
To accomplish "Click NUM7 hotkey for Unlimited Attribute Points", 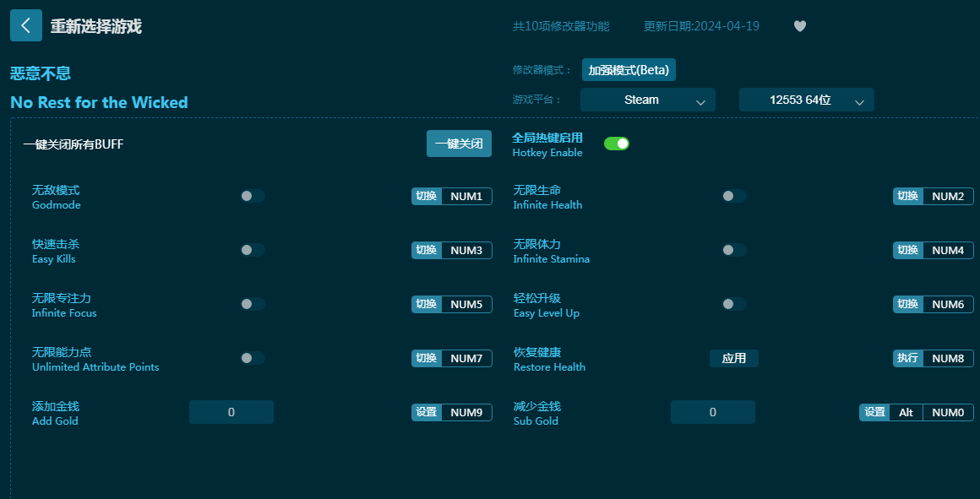I will 466,359.
